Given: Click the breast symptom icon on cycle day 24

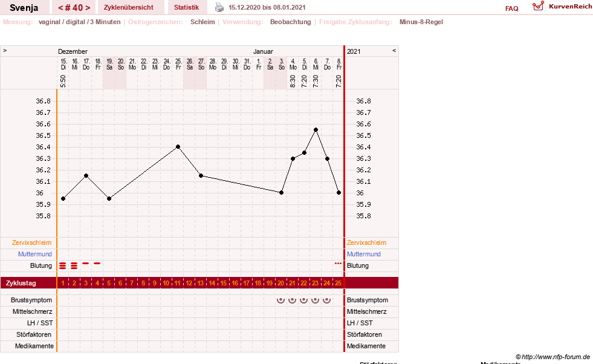Looking at the screenshot, I should click(327, 300).
